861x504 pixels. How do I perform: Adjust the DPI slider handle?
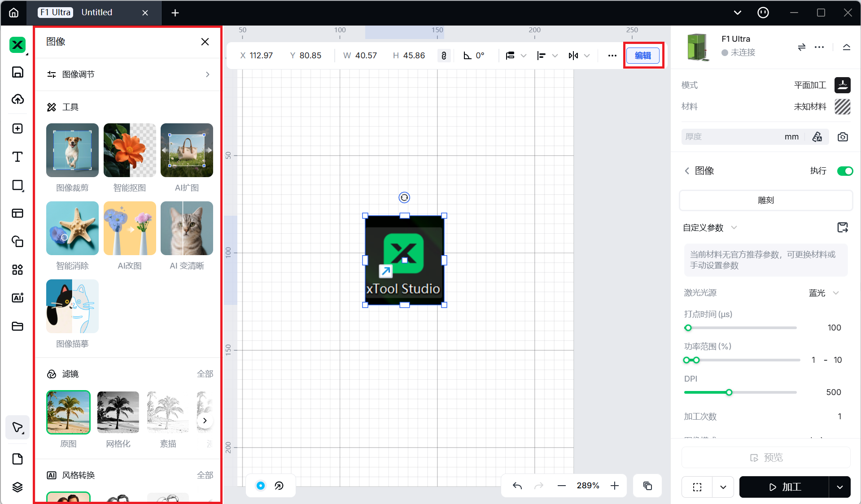pyautogui.click(x=729, y=392)
